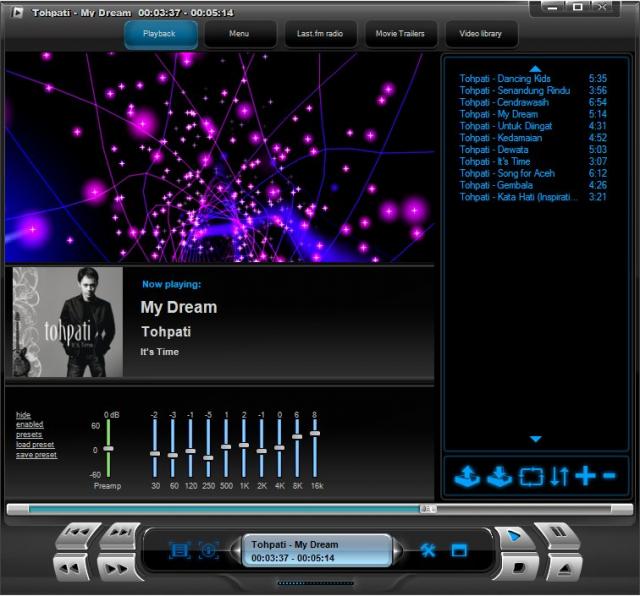Hide the equalizer panel
This screenshot has width=640, height=596.
click(23, 415)
